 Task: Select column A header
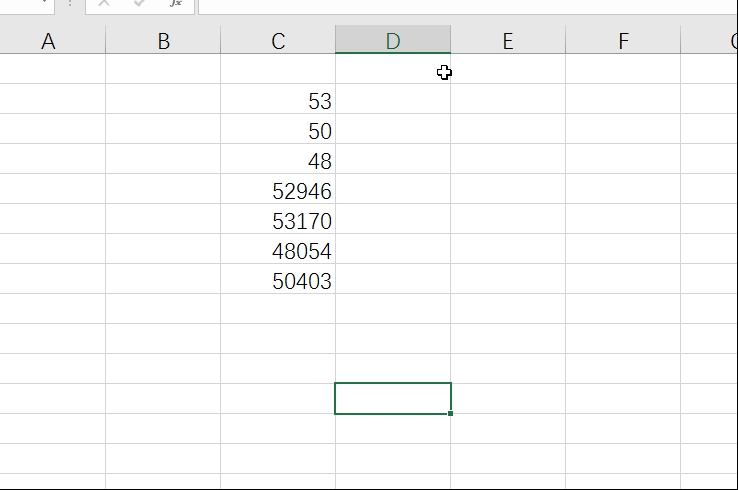click(x=52, y=40)
